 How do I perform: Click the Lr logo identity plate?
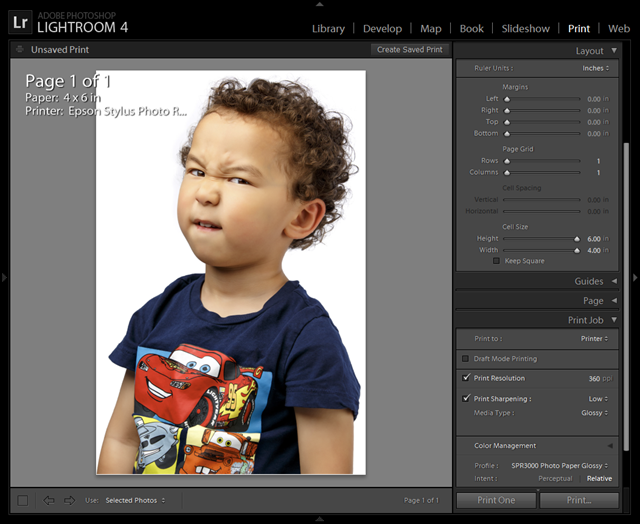point(20,20)
